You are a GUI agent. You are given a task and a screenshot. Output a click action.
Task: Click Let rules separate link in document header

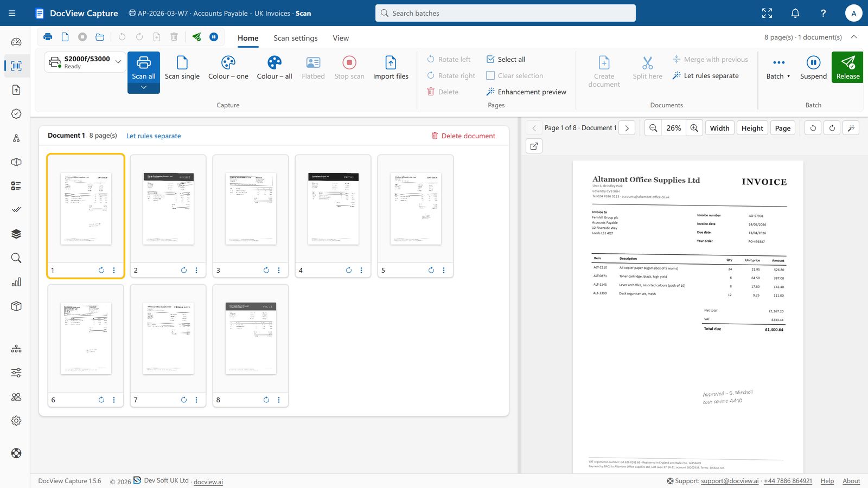click(x=154, y=136)
